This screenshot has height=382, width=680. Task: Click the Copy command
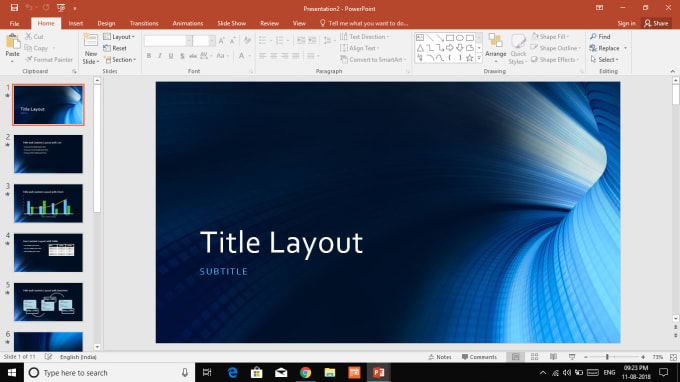click(36, 48)
